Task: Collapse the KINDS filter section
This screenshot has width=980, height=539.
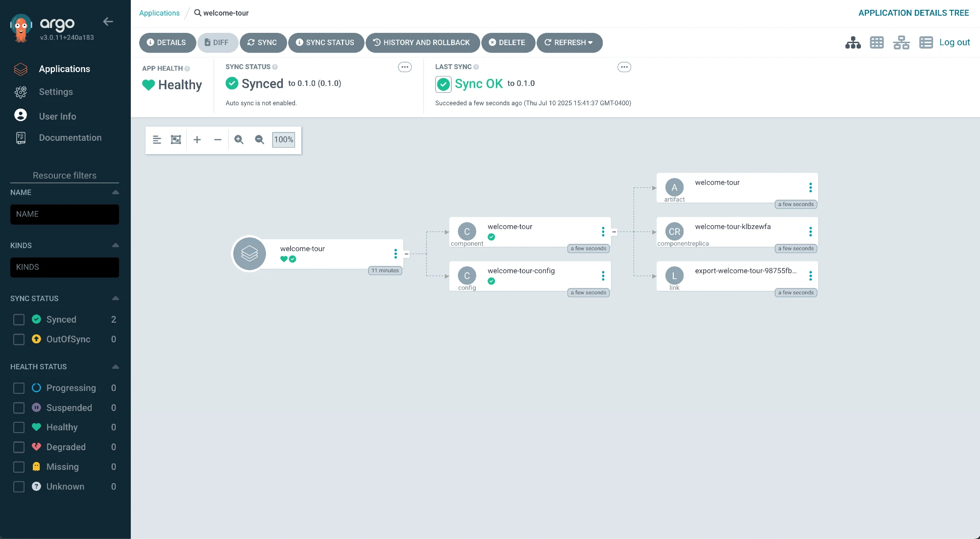Action: (x=116, y=245)
